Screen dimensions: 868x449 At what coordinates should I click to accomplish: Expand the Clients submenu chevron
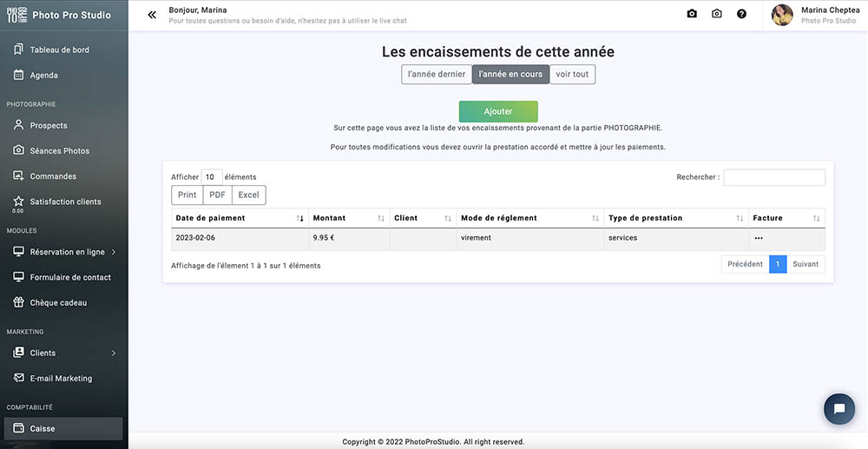(x=114, y=353)
